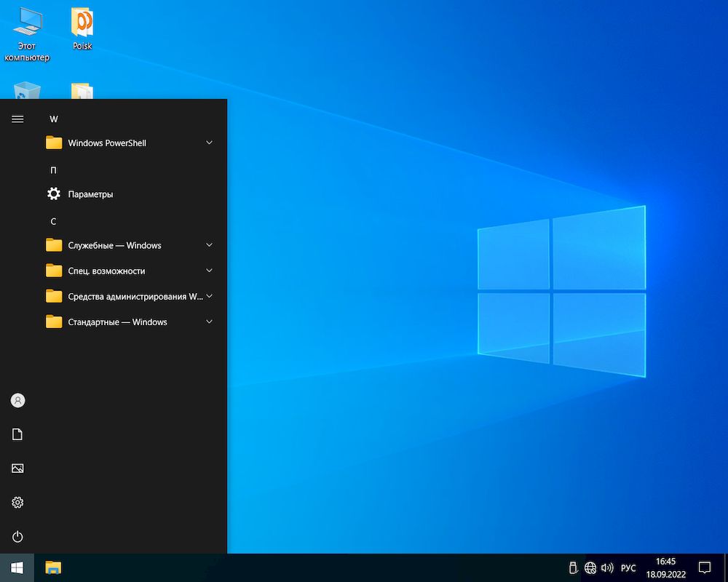
Task: Click the clock showing 16:45
Action: click(x=665, y=567)
